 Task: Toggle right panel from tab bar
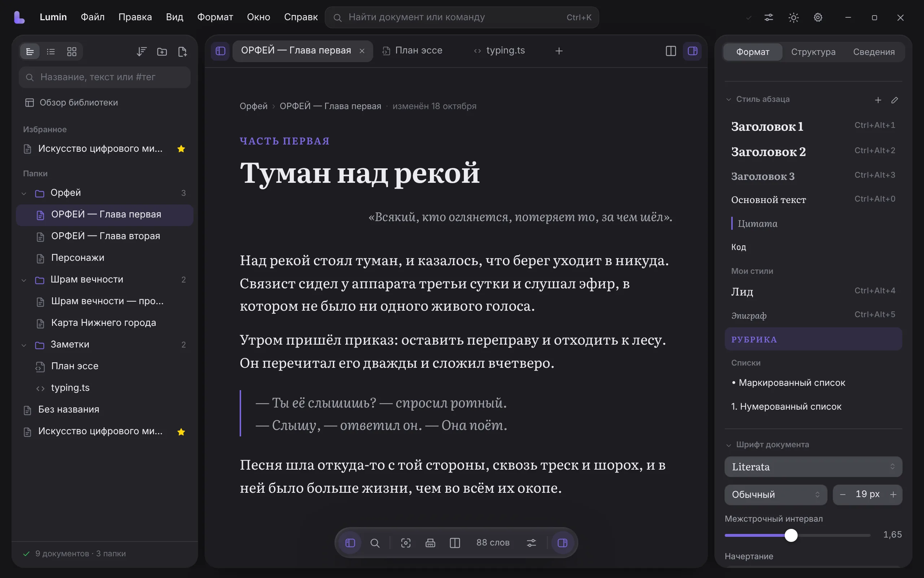click(692, 51)
